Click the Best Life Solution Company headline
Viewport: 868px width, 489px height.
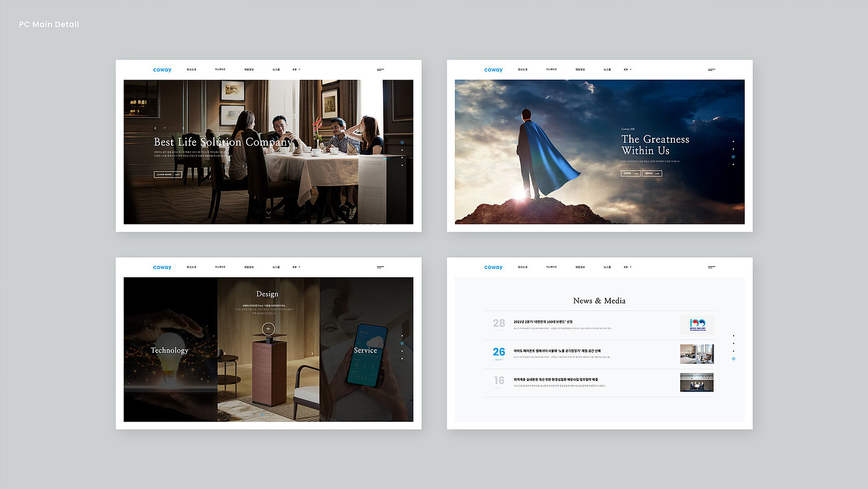tap(223, 142)
